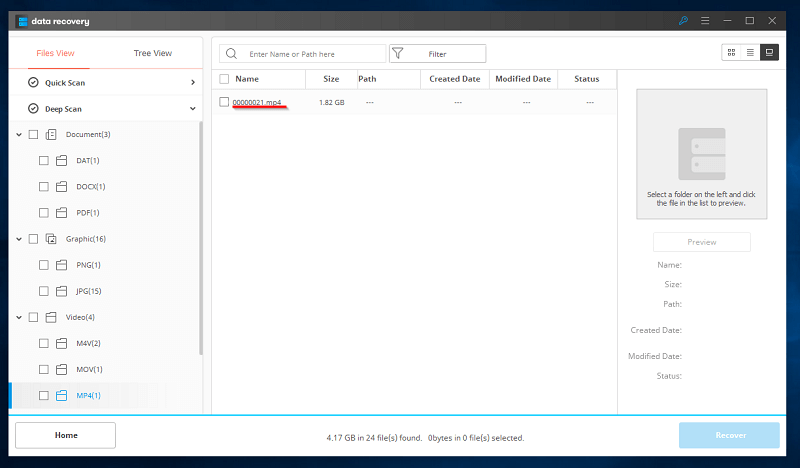Image resolution: width=800 pixels, height=468 pixels.
Task: Switch to preview pane view
Action: [769, 53]
